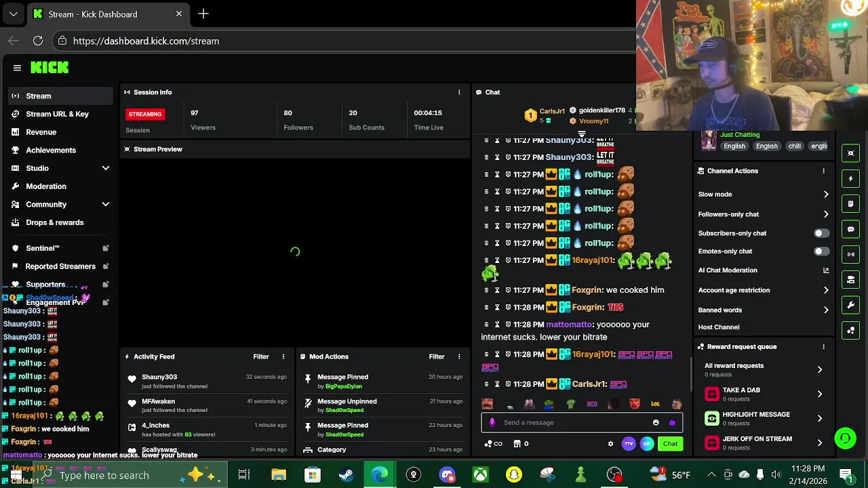This screenshot has height=488, width=868.
Task: Open Followers-only chat options chevron
Action: coord(826,214)
